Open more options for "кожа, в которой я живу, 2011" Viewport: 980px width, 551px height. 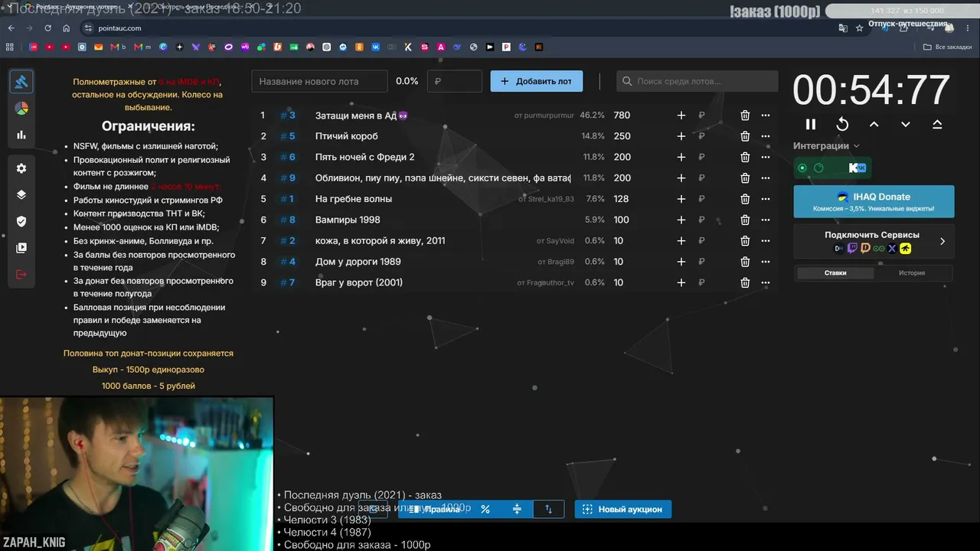[x=766, y=241]
